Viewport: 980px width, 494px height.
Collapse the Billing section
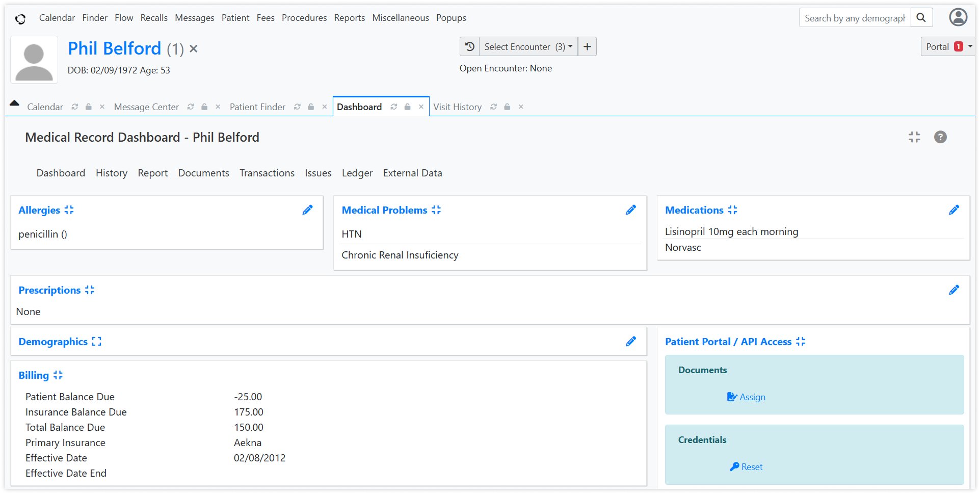tap(58, 375)
